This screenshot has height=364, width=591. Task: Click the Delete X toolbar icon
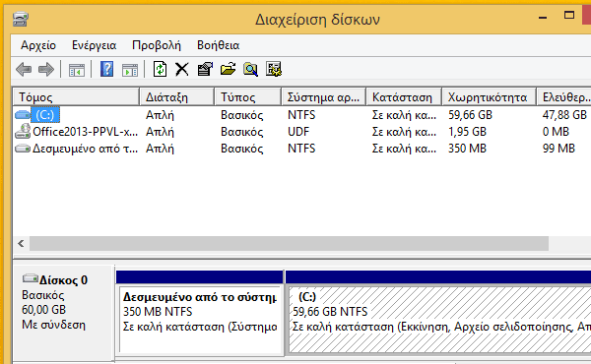[182, 69]
